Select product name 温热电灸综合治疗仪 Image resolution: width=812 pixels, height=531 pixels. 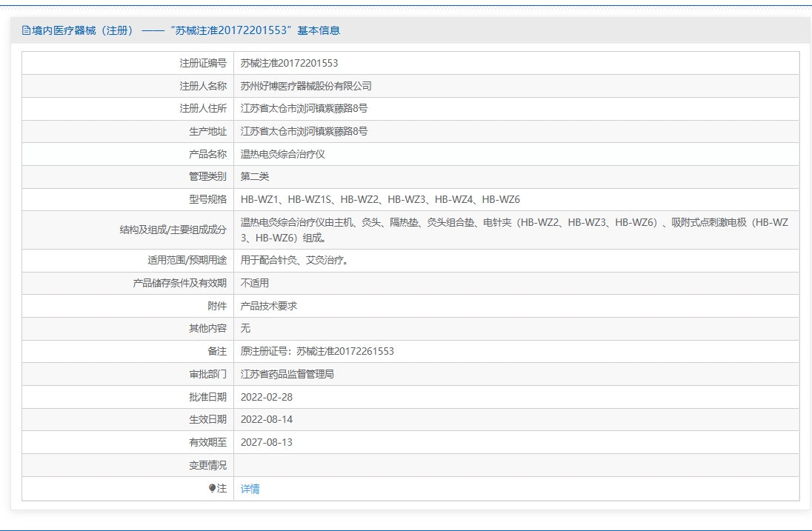click(x=283, y=154)
